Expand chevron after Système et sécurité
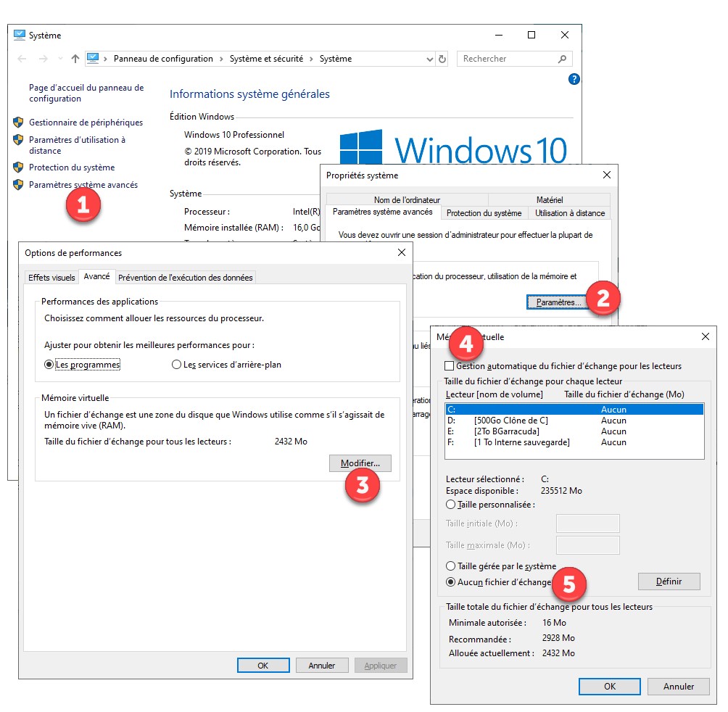The height and width of the screenshot is (712, 728). pyautogui.click(x=311, y=59)
